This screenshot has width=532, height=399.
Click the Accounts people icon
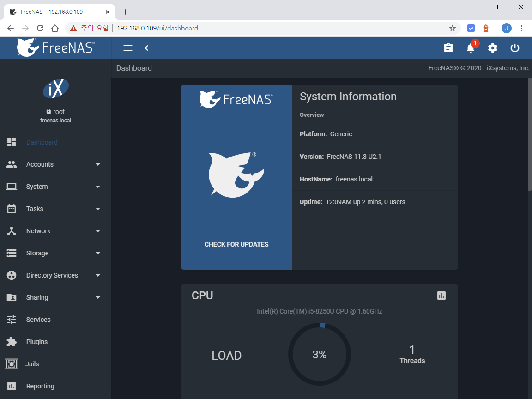(12, 164)
